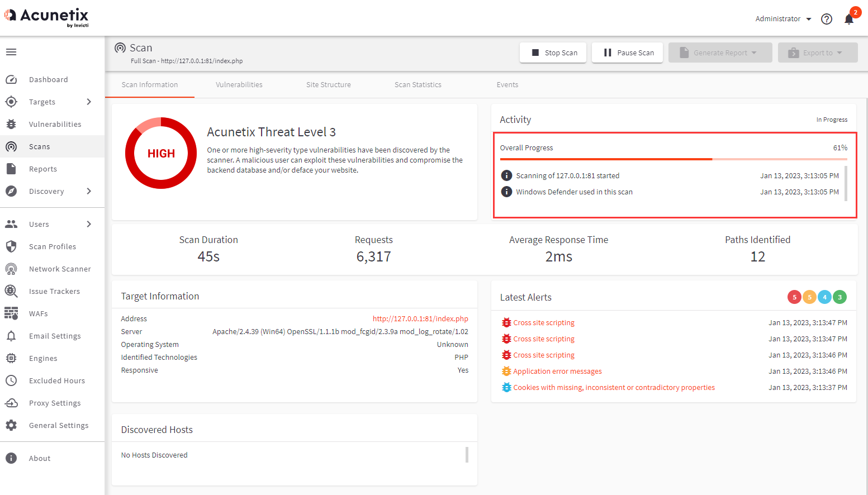Open Engines chip icon

[11, 358]
